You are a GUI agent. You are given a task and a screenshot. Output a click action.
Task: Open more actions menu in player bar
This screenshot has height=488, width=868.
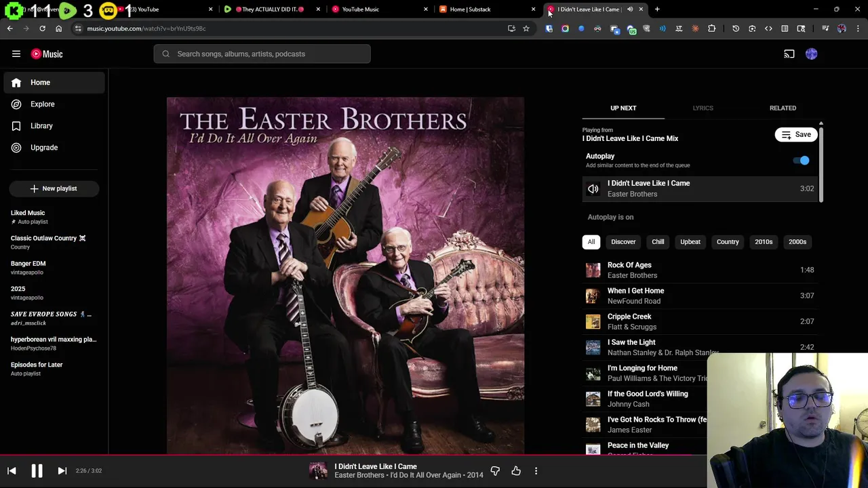(x=536, y=470)
